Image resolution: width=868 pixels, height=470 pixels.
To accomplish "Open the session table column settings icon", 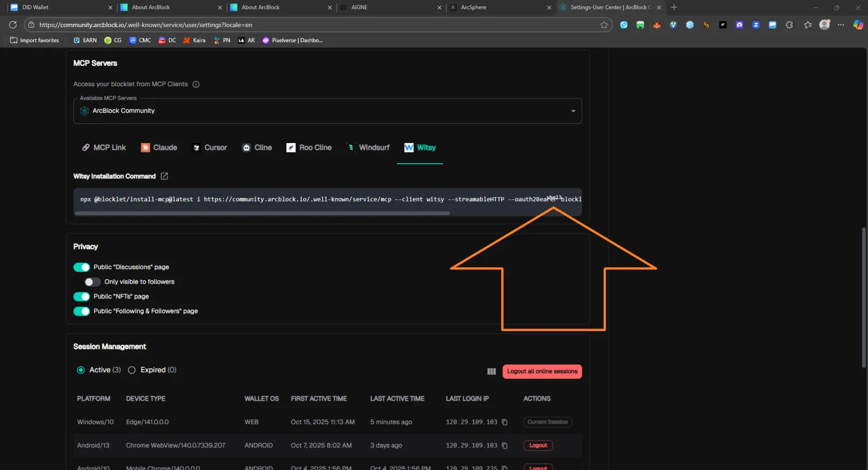I will point(492,371).
